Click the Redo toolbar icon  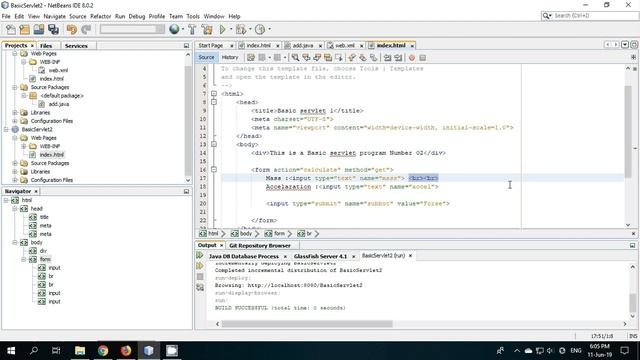coord(86,29)
